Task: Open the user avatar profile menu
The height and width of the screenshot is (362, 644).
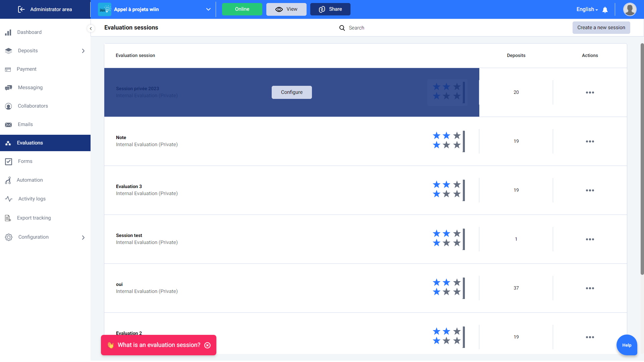Action: 630,9
